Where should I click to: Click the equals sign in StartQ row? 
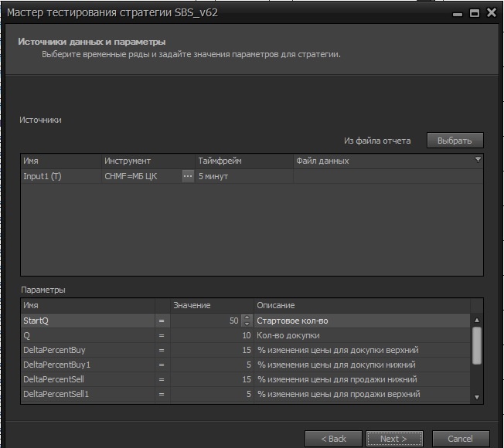162,321
